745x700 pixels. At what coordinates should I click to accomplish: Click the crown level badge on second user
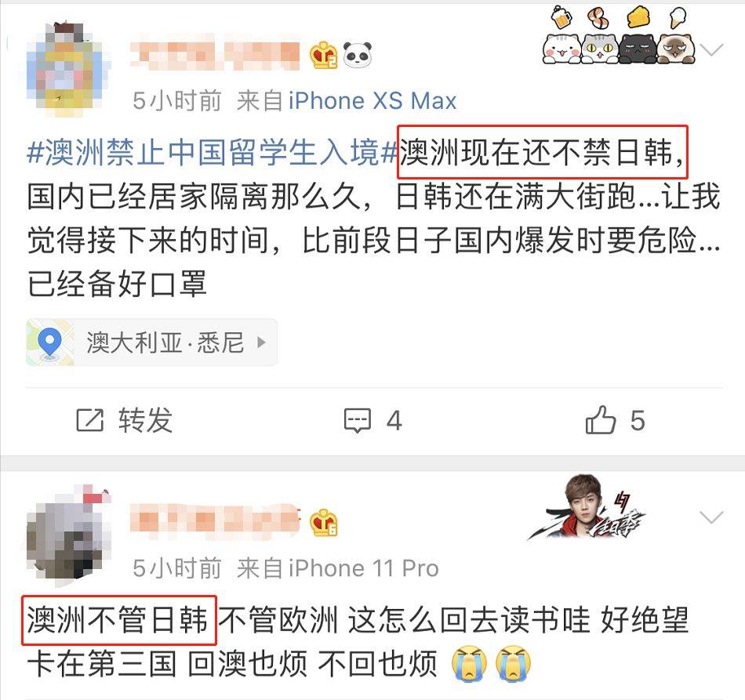tap(324, 522)
